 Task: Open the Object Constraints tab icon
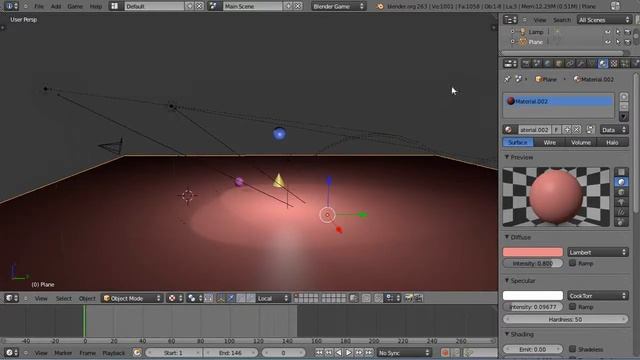[569, 63]
